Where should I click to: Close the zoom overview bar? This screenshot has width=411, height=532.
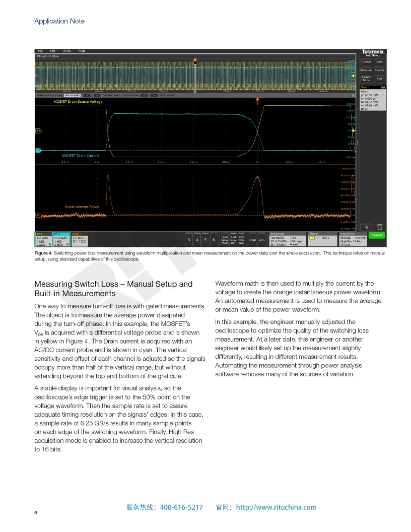(353, 95)
